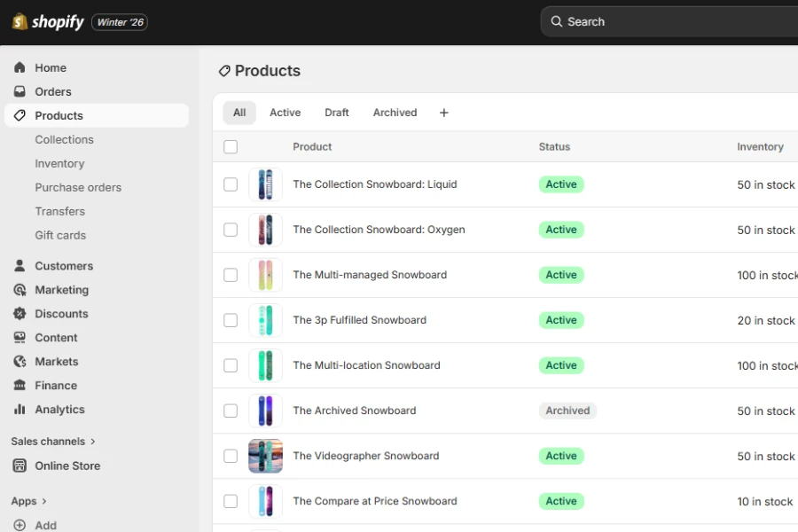
Task: Open the Shopify logo icon
Action: click(19, 20)
